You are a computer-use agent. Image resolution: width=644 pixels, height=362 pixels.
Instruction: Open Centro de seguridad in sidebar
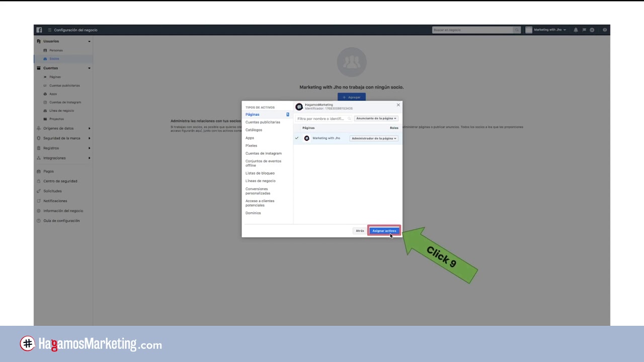[x=60, y=181]
